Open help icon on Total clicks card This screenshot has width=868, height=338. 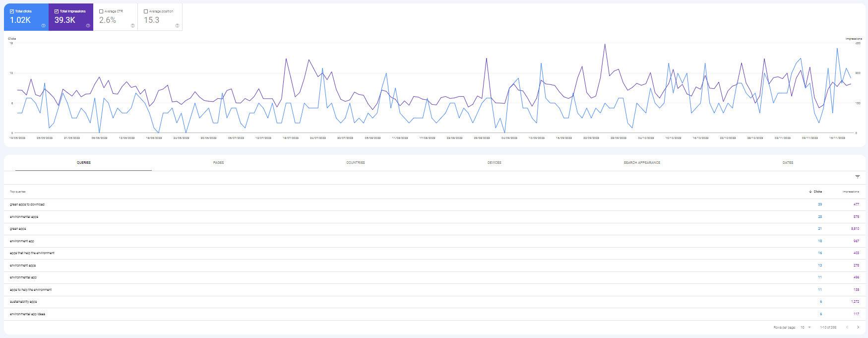pos(43,25)
